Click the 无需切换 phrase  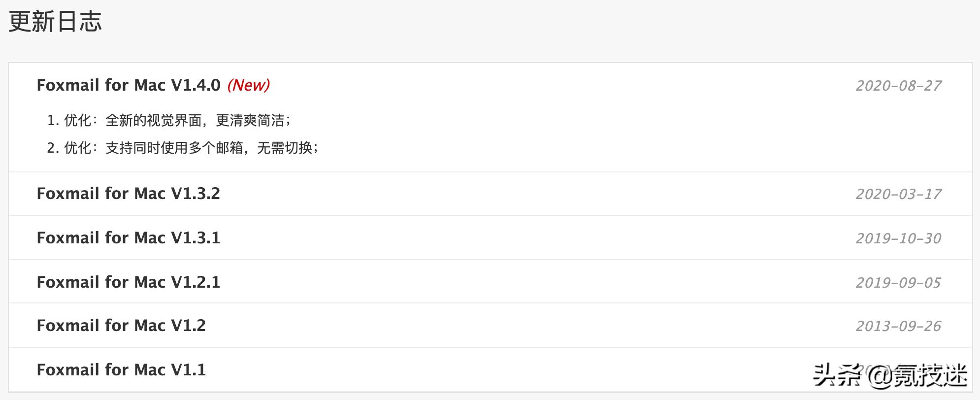285,148
